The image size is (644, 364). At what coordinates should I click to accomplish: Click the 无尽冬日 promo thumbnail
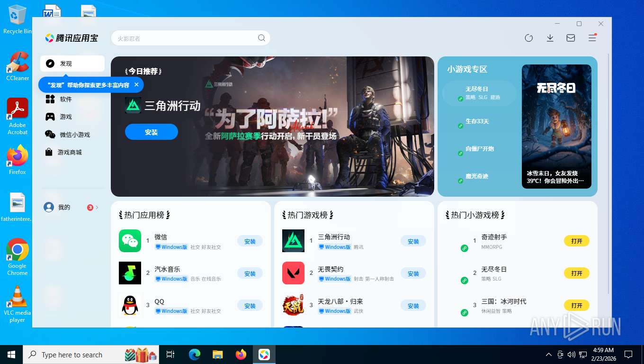click(556, 127)
